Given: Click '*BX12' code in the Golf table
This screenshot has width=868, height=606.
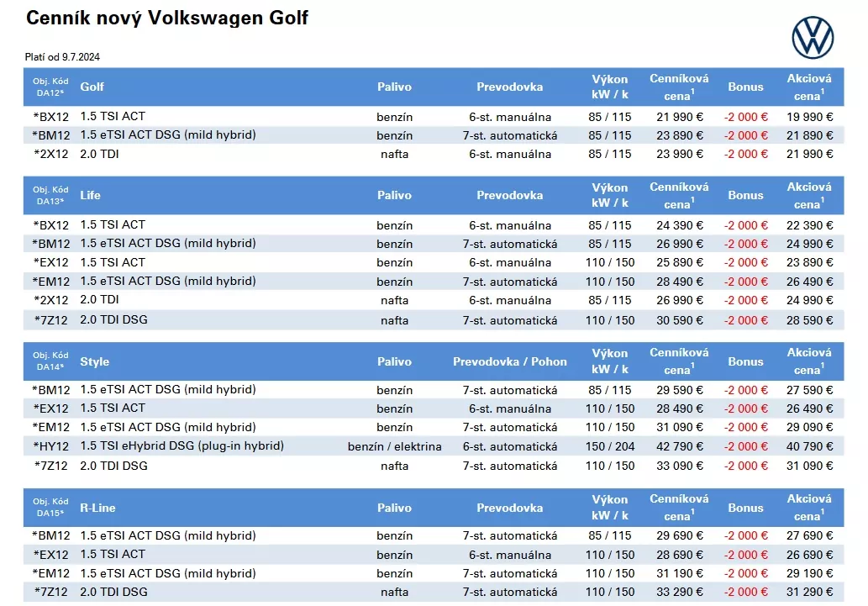Looking at the screenshot, I should click(x=51, y=117).
